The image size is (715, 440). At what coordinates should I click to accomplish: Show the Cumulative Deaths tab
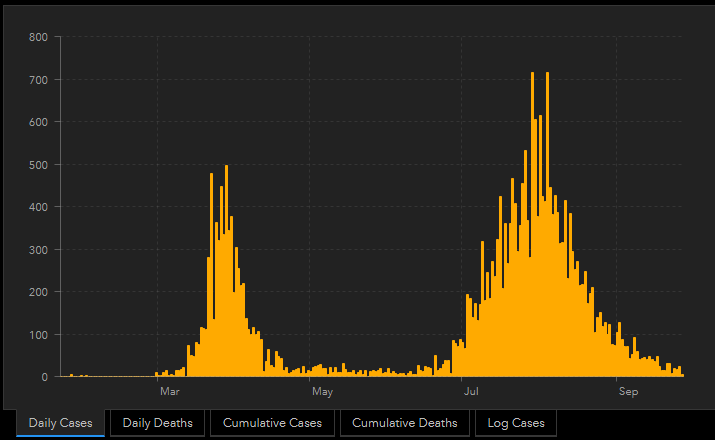click(x=404, y=423)
